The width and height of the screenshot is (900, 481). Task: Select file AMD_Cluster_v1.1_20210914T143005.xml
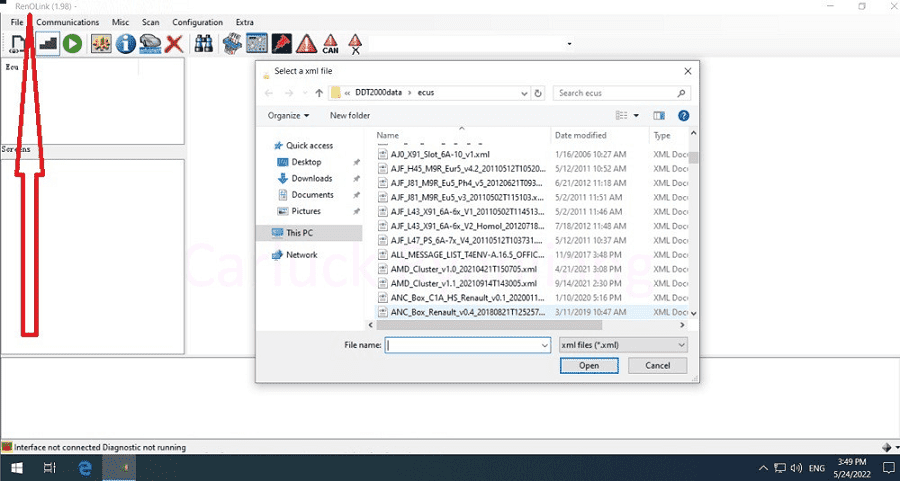click(x=464, y=284)
